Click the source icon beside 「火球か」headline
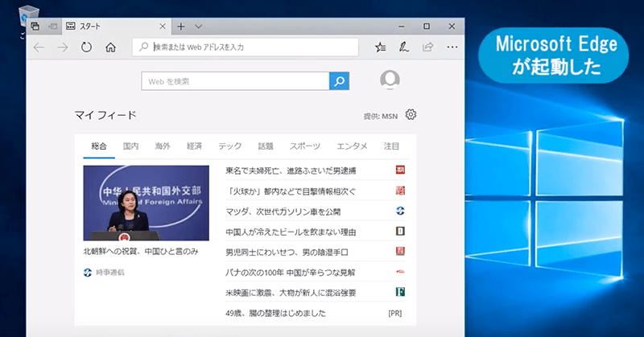The height and width of the screenshot is (337, 644). point(400,190)
